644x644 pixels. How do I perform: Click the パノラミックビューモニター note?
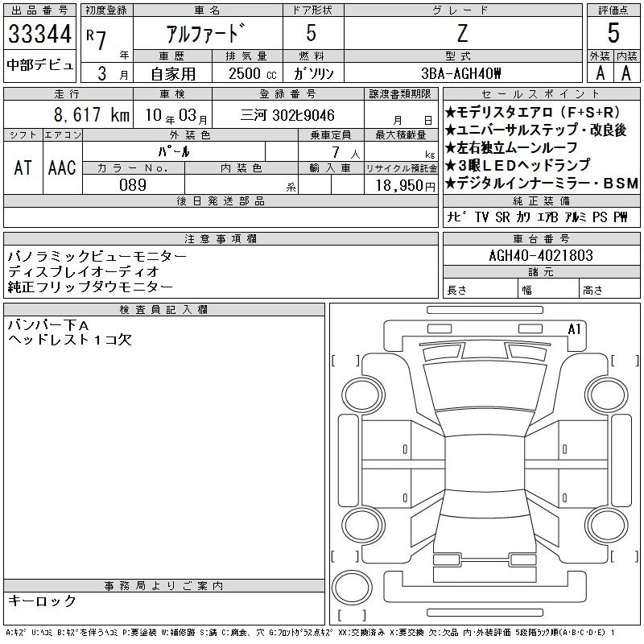click(97, 256)
